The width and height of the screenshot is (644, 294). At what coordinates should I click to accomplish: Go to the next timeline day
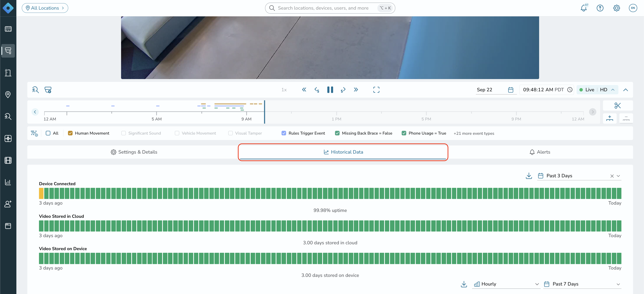pyautogui.click(x=593, y=112)
